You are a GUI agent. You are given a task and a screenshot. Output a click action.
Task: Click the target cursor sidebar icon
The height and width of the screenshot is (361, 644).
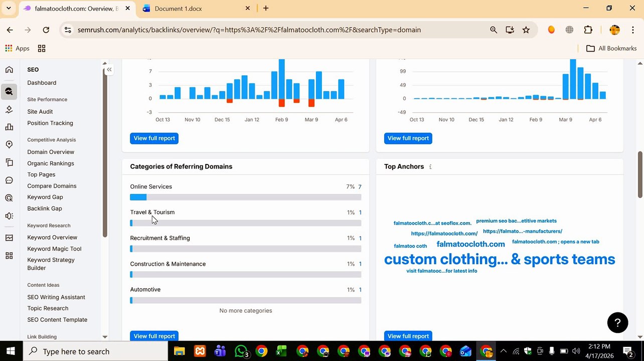coord(9,198)
